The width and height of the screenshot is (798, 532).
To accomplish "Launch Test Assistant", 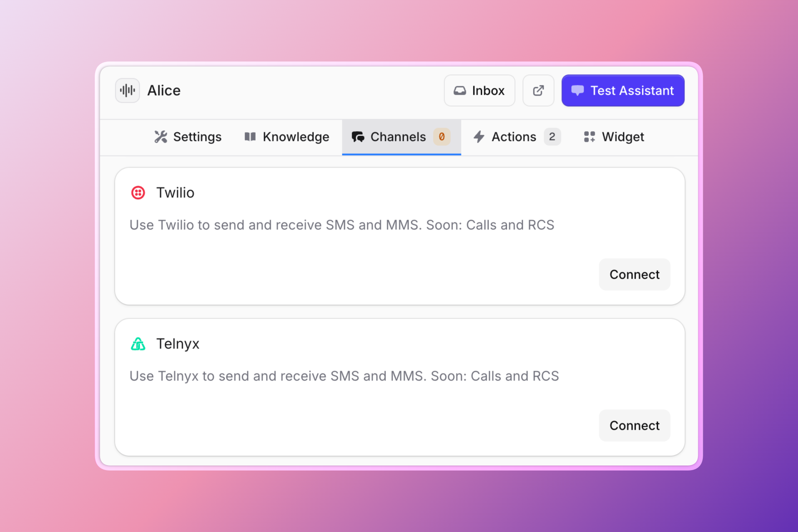I will 623,90.
